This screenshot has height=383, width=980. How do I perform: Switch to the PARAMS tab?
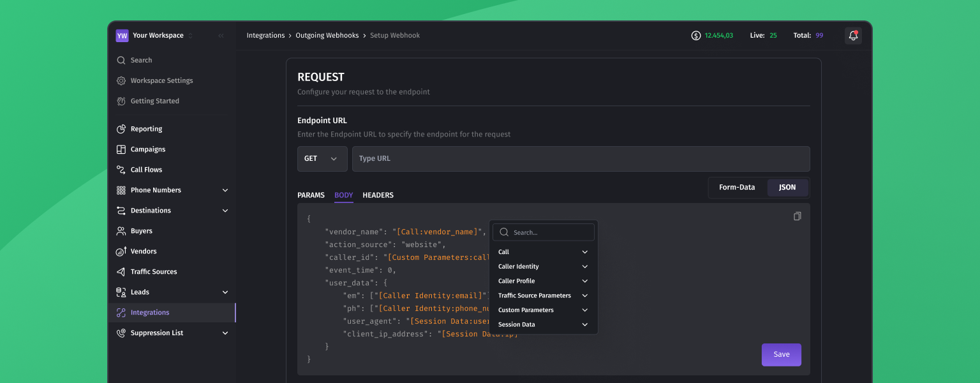[x=311, y=195]
